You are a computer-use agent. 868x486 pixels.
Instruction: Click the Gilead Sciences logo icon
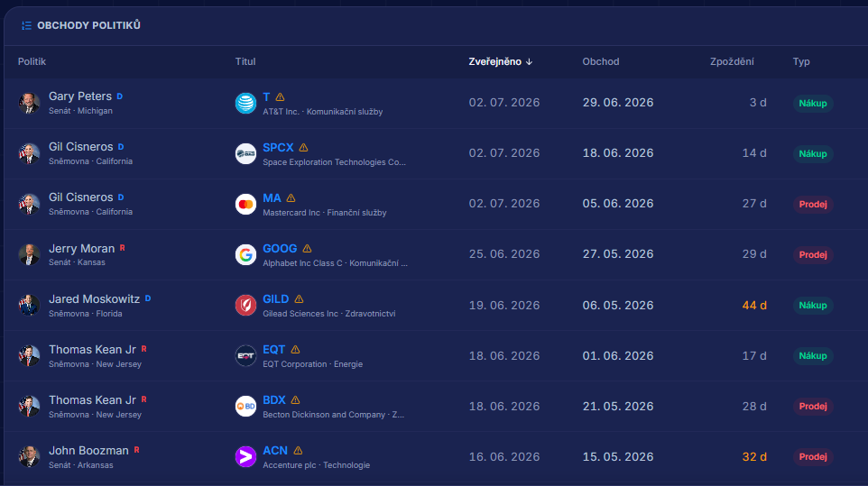245,305
